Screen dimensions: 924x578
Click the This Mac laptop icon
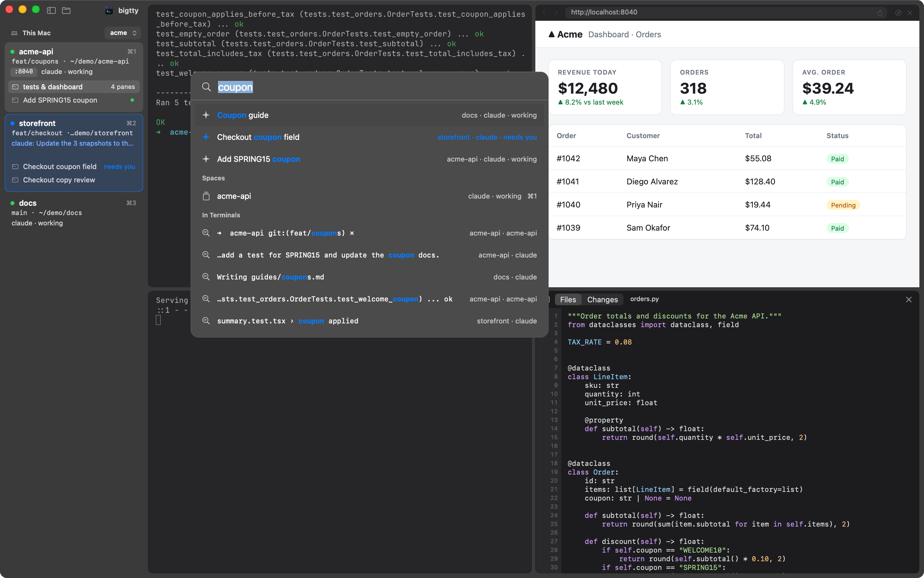(14, 33)
